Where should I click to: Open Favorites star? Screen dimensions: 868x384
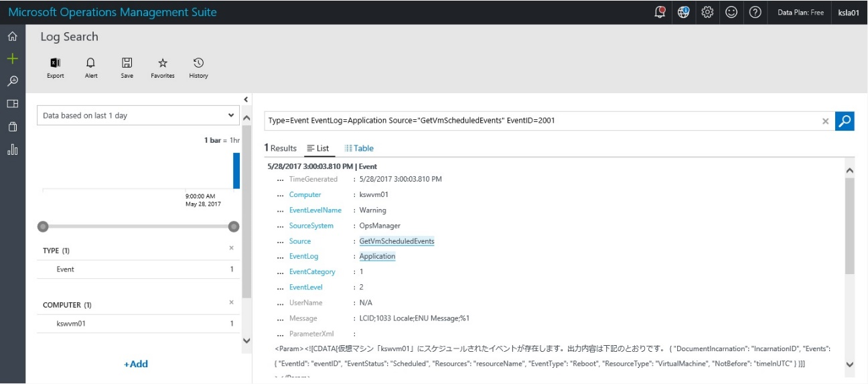[x=163, y=68]
